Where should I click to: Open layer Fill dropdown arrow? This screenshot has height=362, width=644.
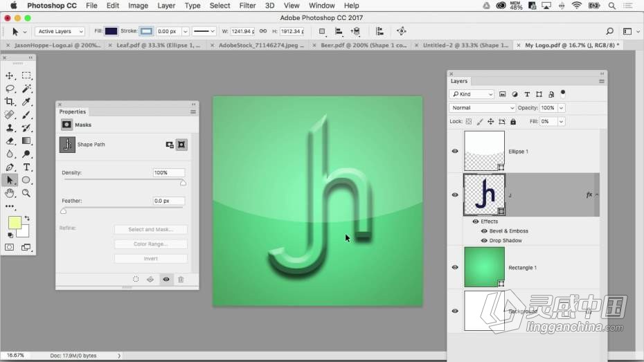561,122
